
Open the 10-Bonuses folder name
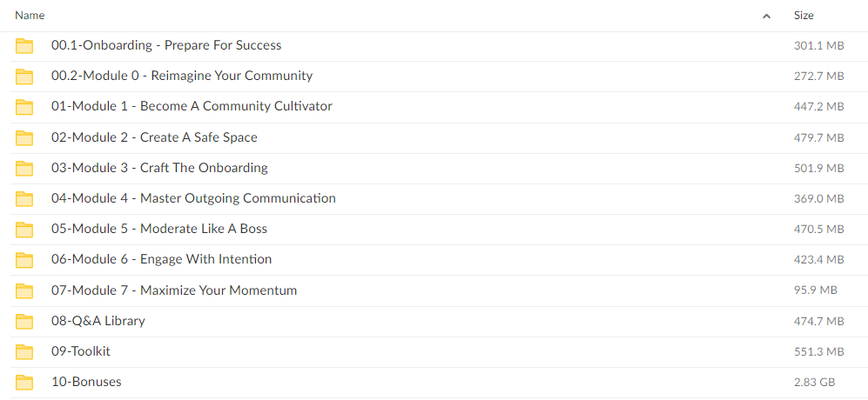[86, 382]
